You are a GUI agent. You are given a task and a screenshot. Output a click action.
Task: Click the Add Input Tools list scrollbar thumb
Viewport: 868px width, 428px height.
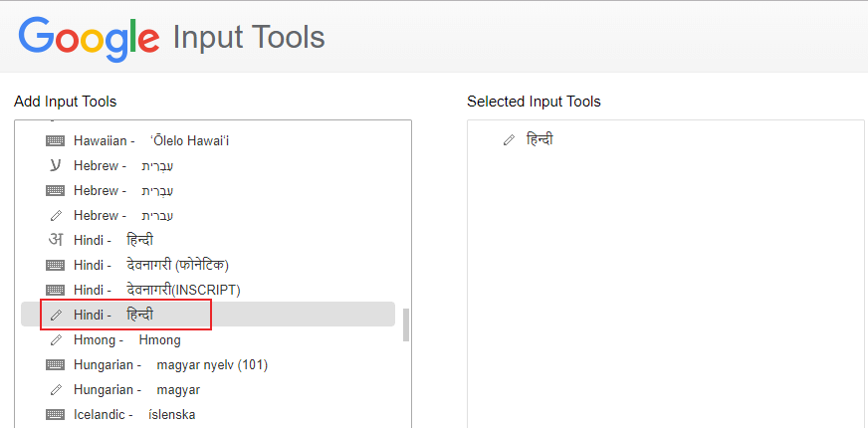pos(406,325)
